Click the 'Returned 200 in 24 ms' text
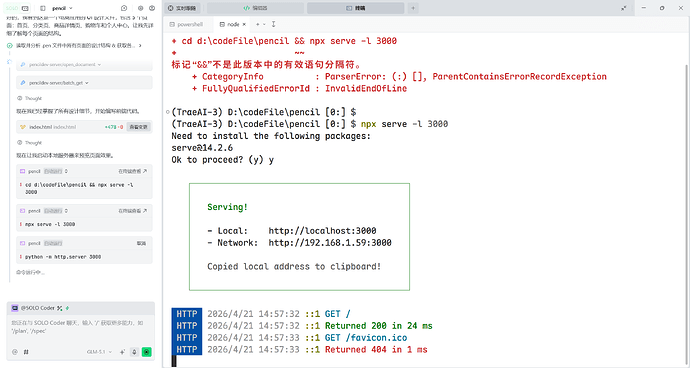The width and height of the screenshot is (690, 368). click(x=379, y=326)
